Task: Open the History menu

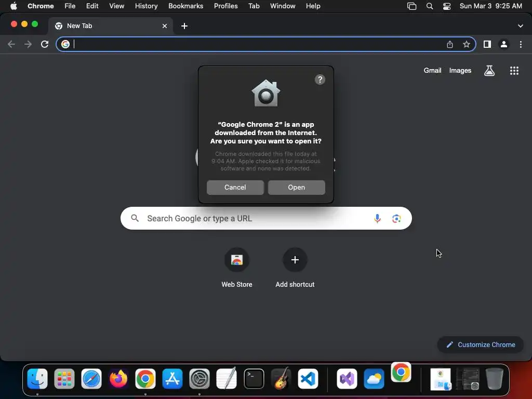Action: [x=146, y=6]
